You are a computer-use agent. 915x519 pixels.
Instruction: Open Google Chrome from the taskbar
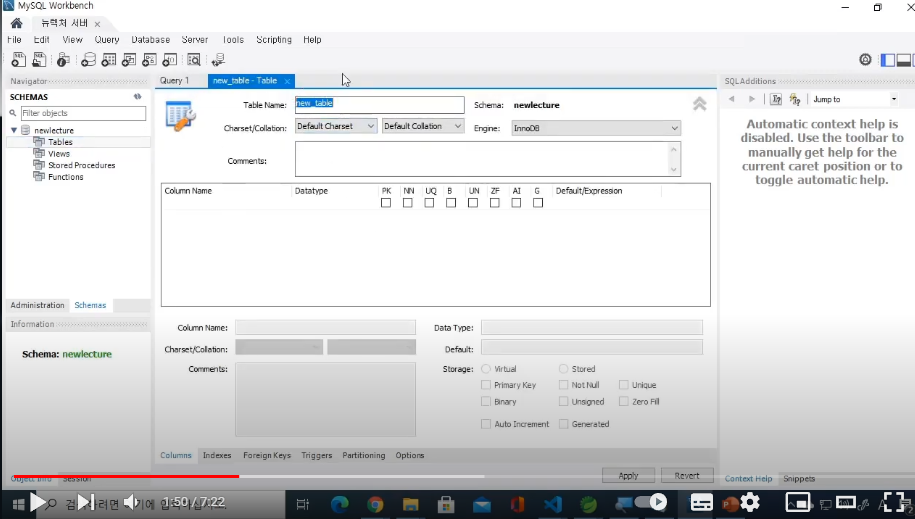pyautogui.click(x=375, y=503)
